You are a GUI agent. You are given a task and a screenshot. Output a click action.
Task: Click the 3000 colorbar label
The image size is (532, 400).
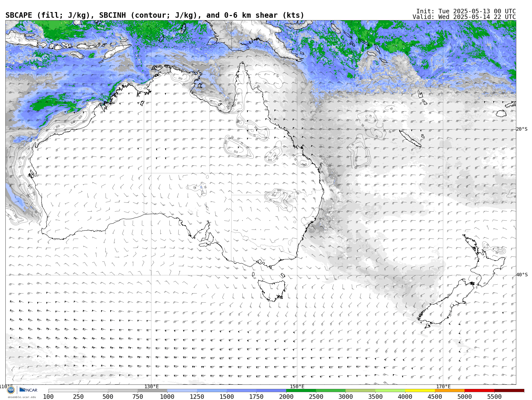346,397
